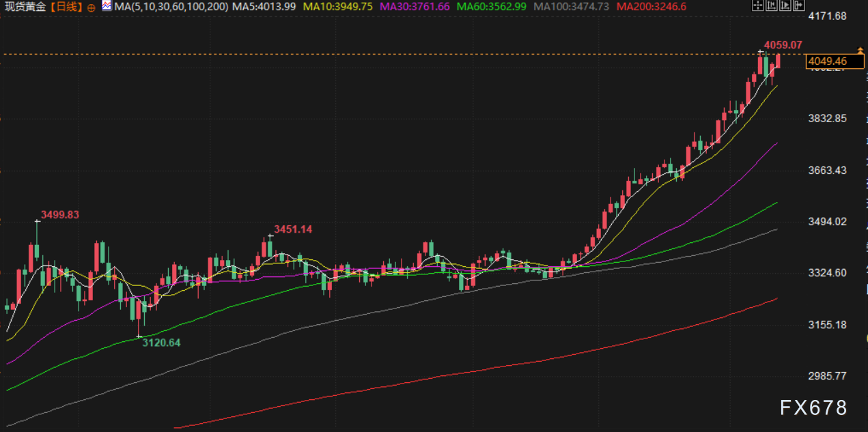Click the play replay chart icon

(x=785, y=6)
